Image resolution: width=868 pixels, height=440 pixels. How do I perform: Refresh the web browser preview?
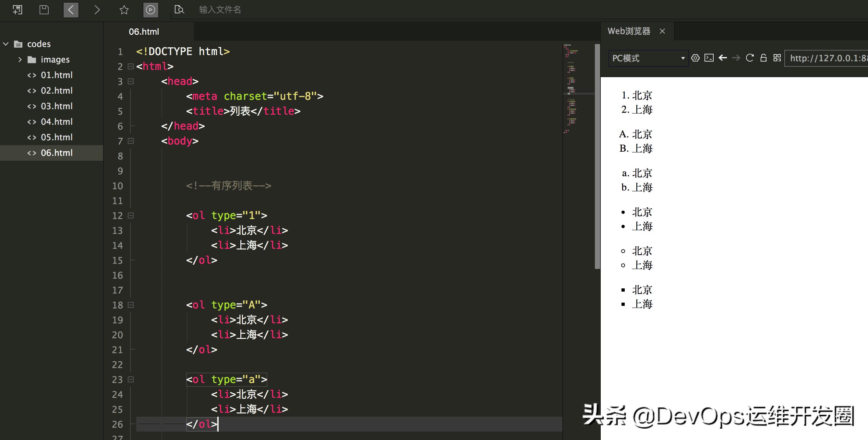click(750, 58)
